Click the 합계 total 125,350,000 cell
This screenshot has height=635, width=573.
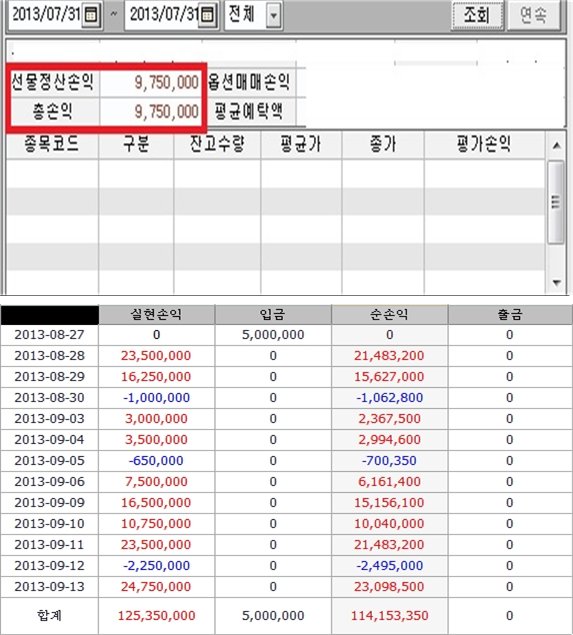point(156,616)
